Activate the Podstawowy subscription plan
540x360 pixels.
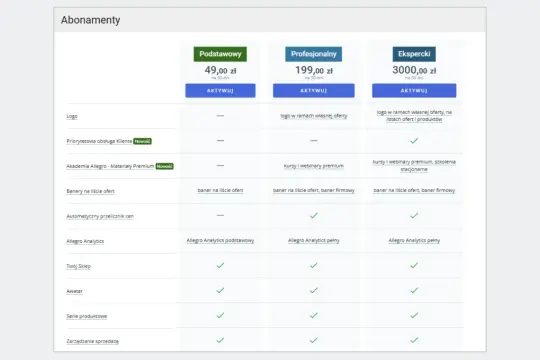(x=220, y=91)
